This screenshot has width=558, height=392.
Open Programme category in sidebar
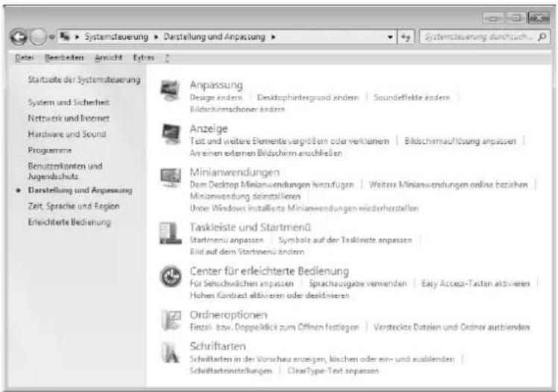tap(50, 151)
